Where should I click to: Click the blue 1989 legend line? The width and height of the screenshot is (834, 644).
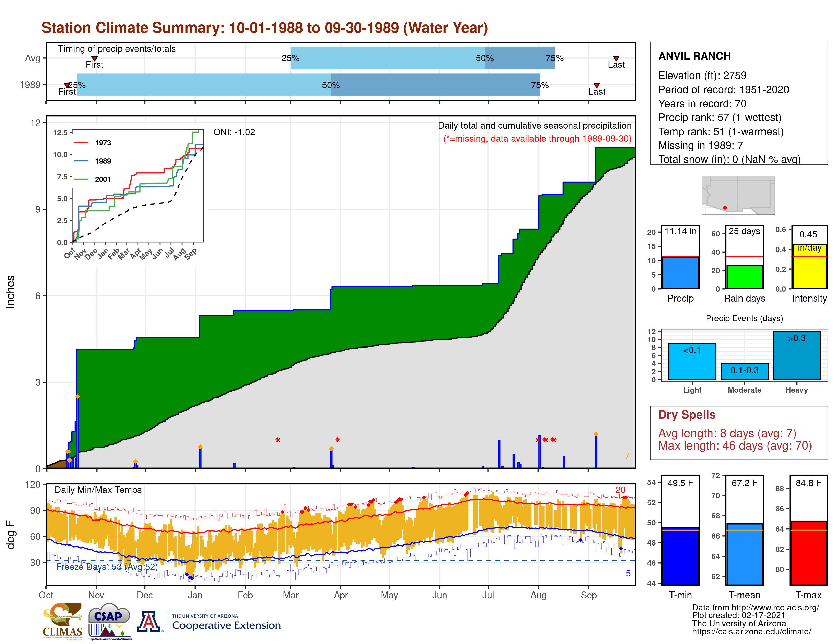[81, 161]
